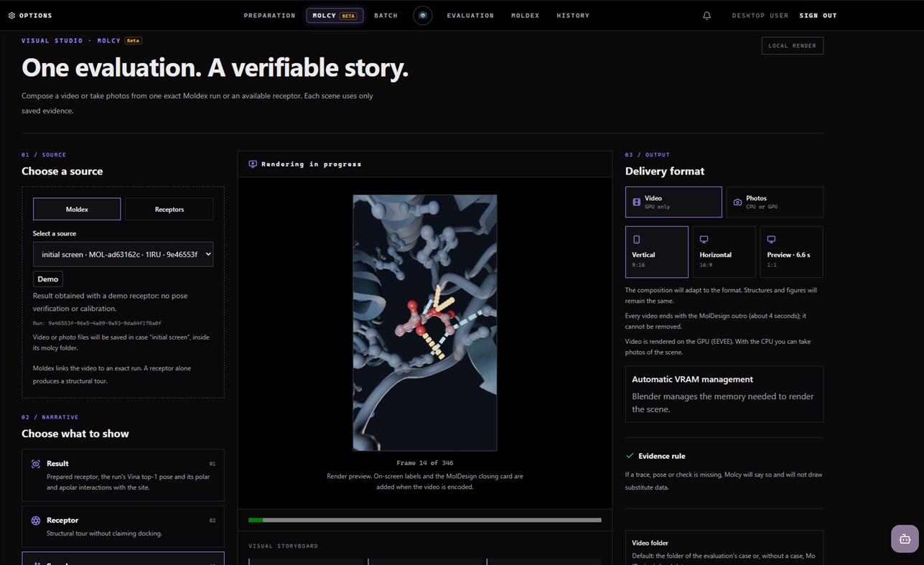Click the notification bell icon
This screenshot has width=924, height=565.
[706, 15]
